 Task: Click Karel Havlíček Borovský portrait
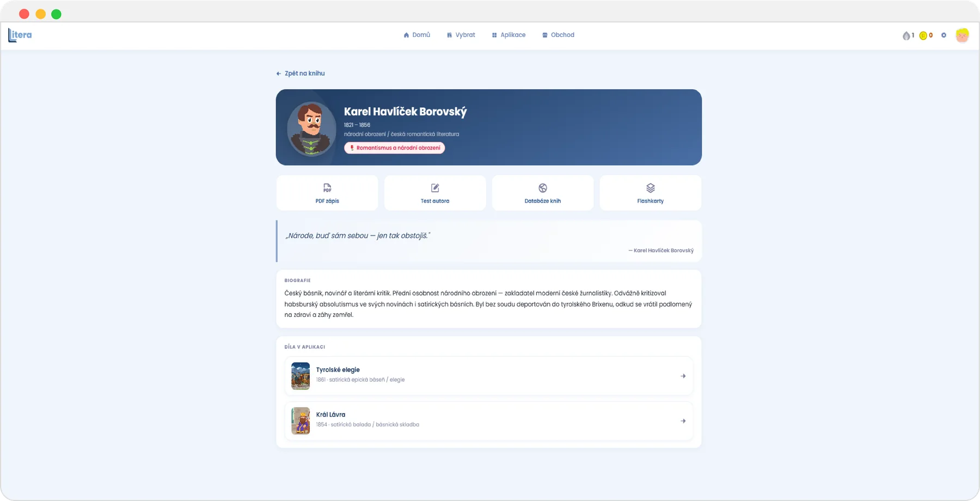coord(311,129)
